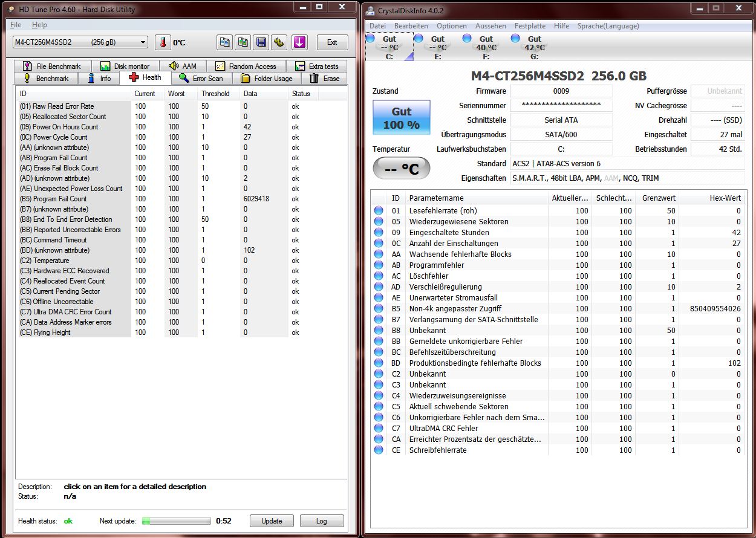Switch to the Disk monitor tab
The width and height of the screenshot is (756, 538).
[x=125, y=66]
